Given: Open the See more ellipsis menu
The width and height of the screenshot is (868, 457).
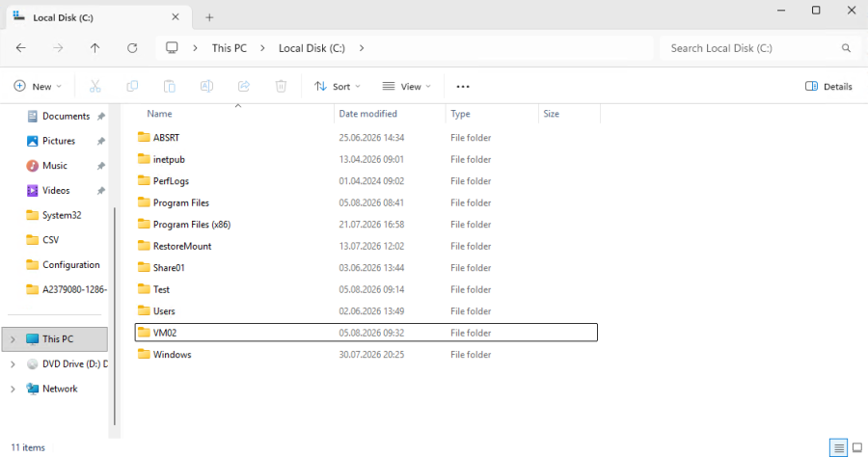Looking at the screenshot, I should pos(463,87).
